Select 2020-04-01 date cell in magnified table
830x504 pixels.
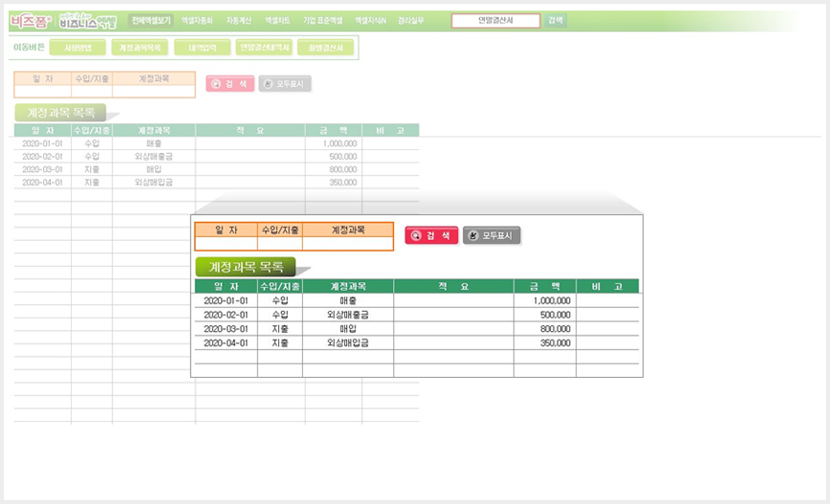point(226,343)
